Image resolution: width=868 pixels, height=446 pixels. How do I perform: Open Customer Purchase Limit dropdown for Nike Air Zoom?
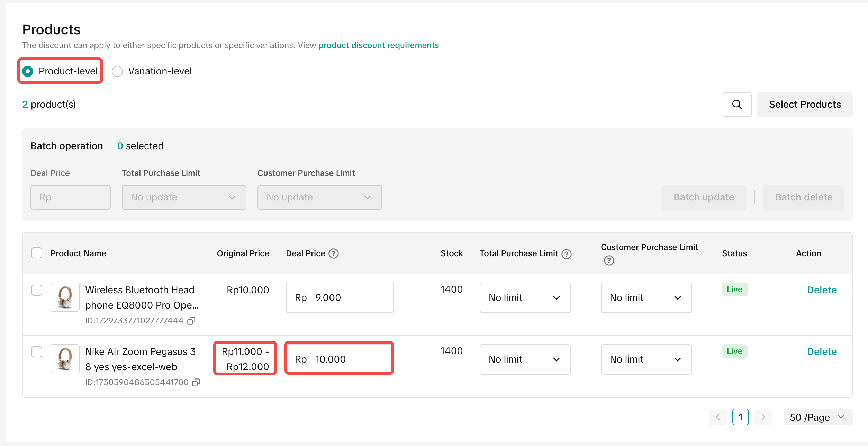tap(646, 359)
